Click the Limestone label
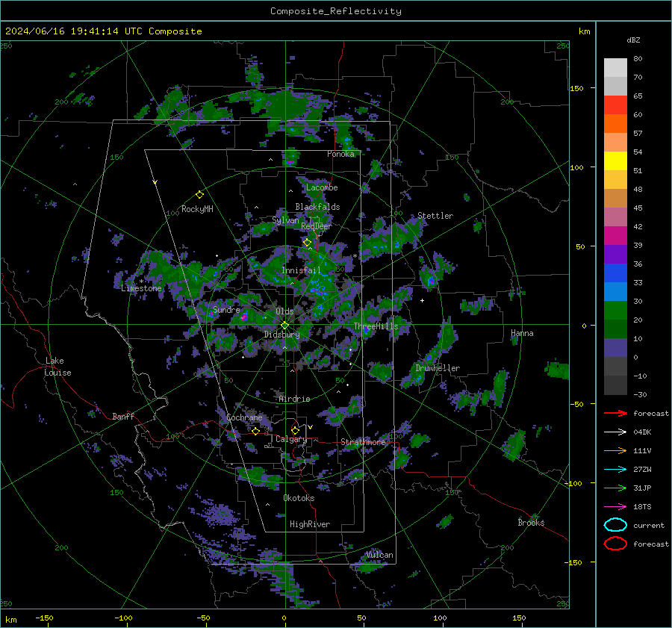 [x=141, y=288]
